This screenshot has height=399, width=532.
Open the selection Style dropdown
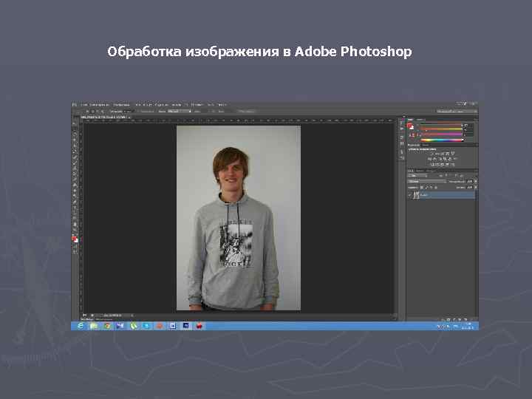point(180,112)
